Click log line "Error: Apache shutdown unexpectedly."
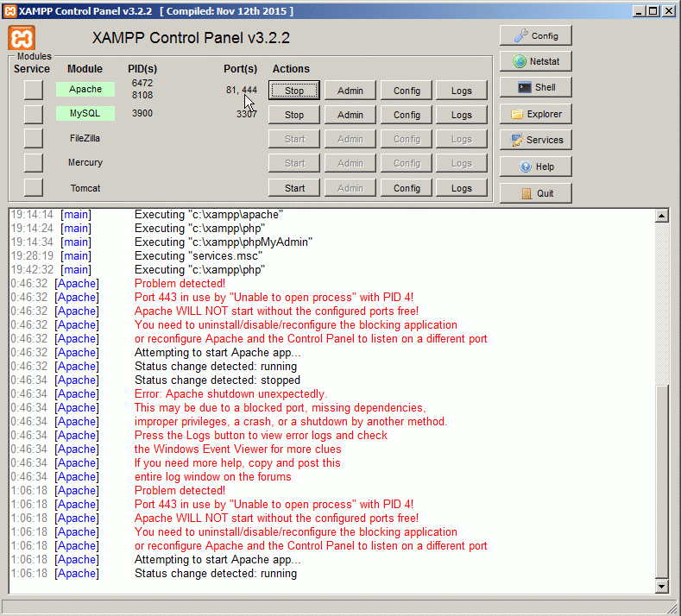 (x=230, y=393)
